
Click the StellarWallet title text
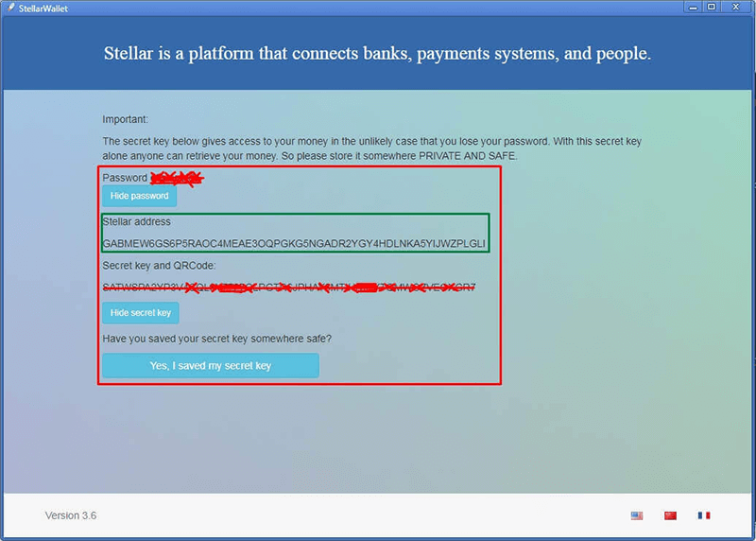coord(43,9)
